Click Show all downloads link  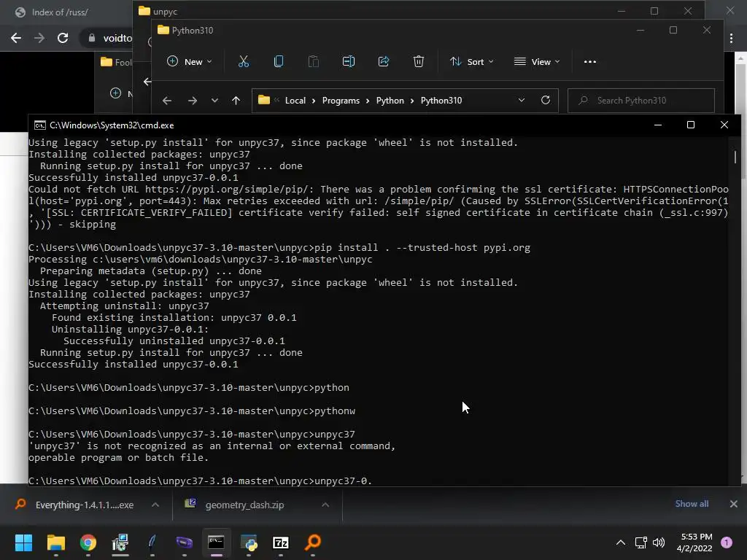pos(692,504)
